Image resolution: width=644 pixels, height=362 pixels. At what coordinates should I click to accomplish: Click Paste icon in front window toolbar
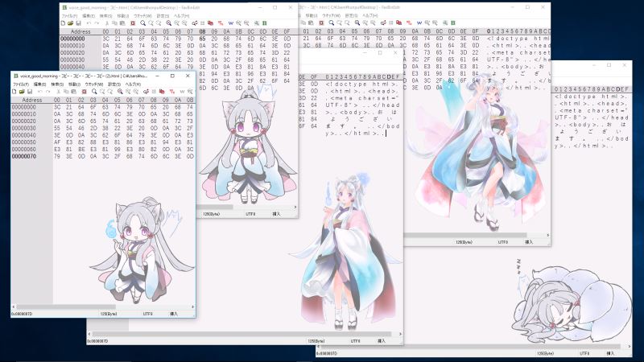pyautogui.click(x=73, y=92)
